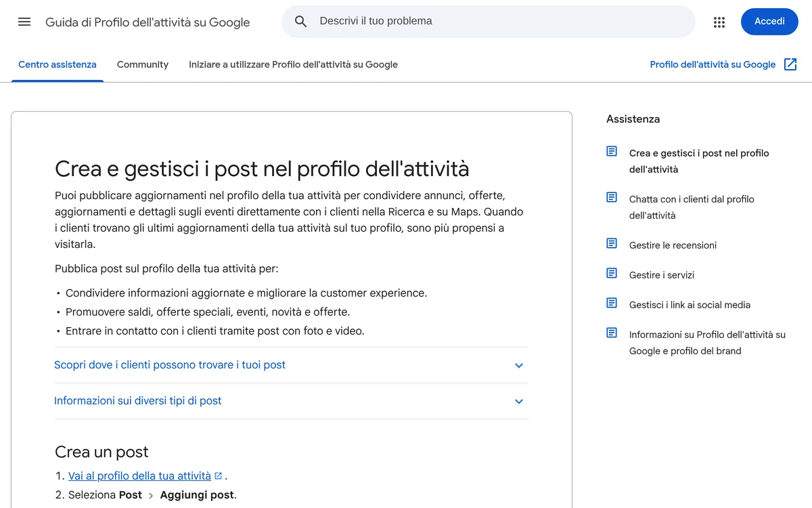Viewport: 812px width, 508px height.
Task: Open 'Profilo dell'attività su Google' link in header
Action: (713, 64)
